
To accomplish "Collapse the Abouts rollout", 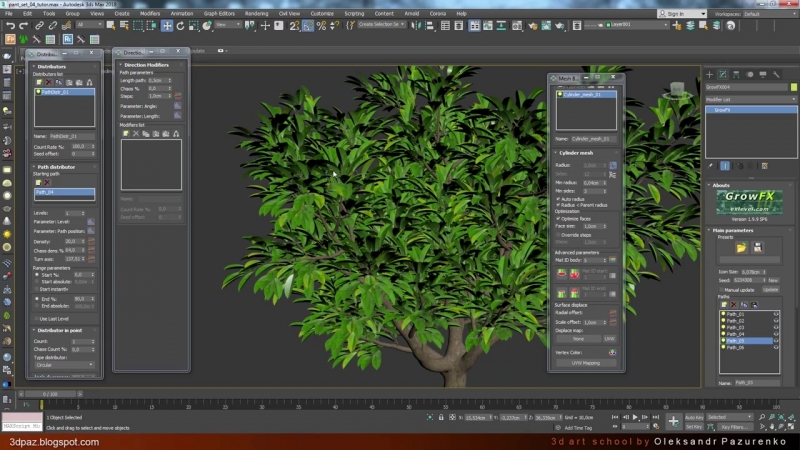I will [721, 186].
